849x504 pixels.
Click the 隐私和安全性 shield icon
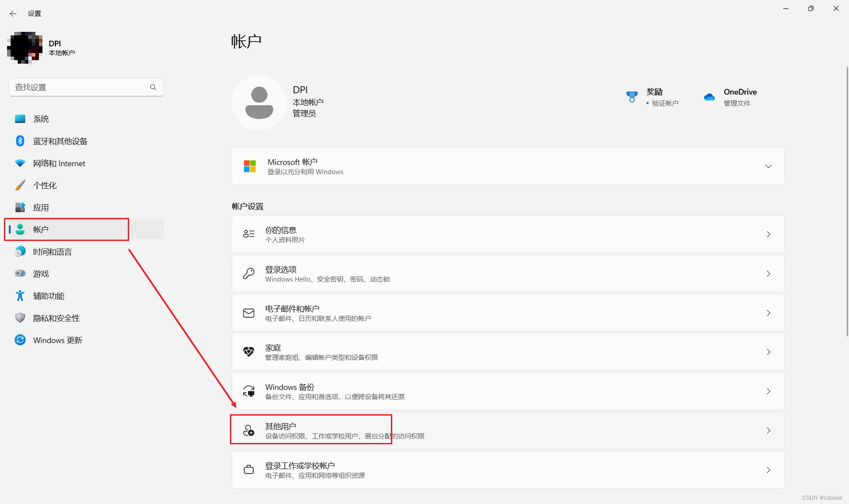coord(20,317)
